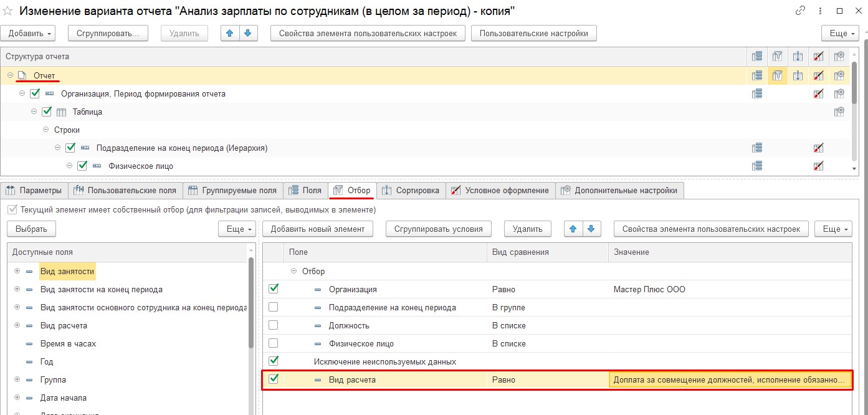The width and height of the screenshot is (868, 415).
Task: Uncheck the Таблица structure element
Action: pyautogui.click(x=47, y=112)
